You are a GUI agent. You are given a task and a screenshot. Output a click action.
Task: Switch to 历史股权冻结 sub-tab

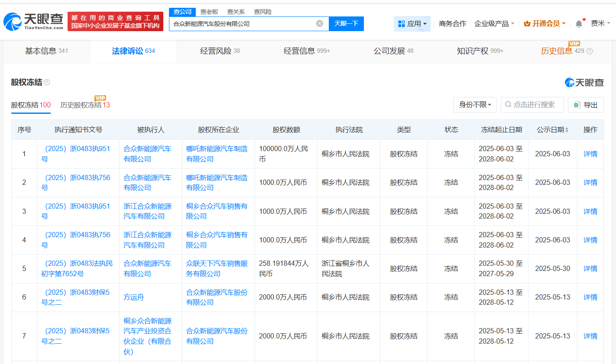pyautogui.click(x=85, y=105)
